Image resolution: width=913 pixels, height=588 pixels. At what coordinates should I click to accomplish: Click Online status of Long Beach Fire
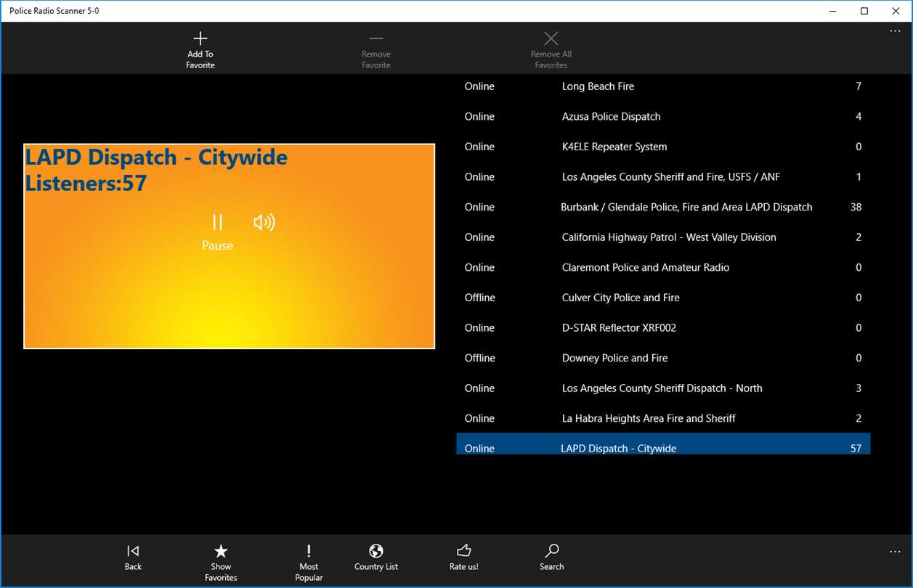point(479,86)
